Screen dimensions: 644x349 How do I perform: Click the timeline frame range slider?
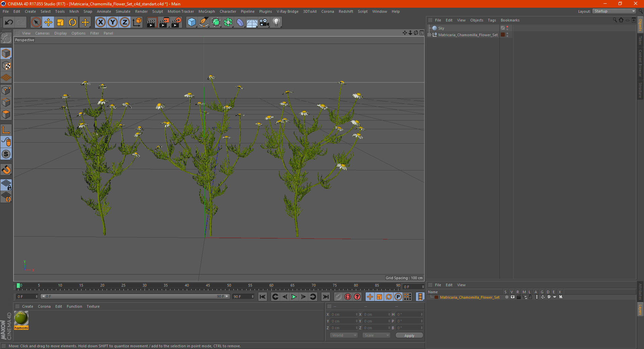click(x=135, y=296)
